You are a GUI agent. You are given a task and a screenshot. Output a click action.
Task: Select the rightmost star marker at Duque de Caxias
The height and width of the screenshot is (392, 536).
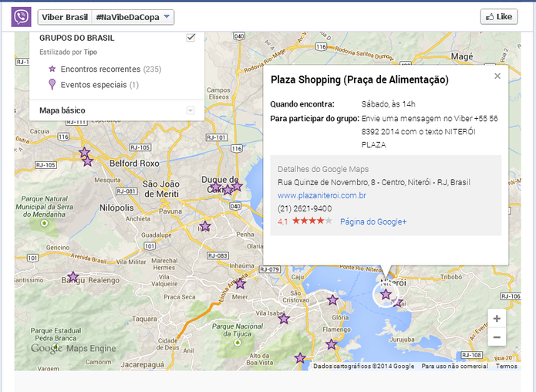point(237,186)
